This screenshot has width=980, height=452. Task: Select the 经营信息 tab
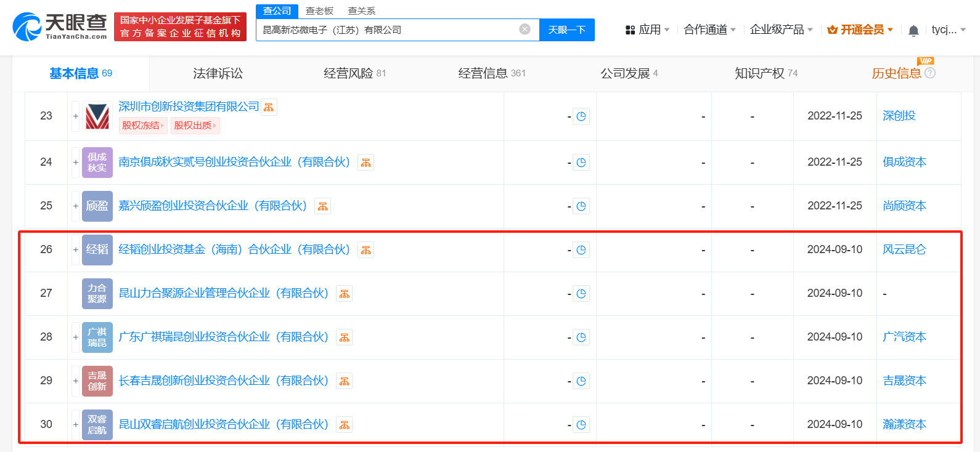[x=492, y=73]
